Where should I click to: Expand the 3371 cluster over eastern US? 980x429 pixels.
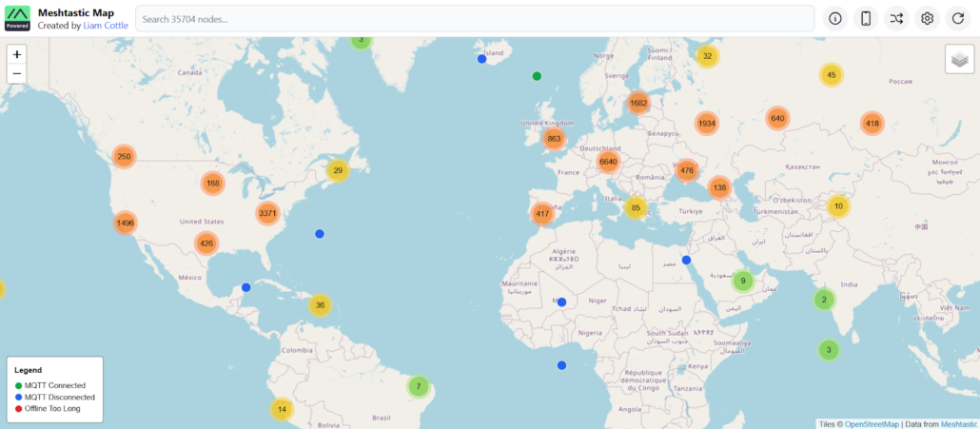[x=267, y=213]
